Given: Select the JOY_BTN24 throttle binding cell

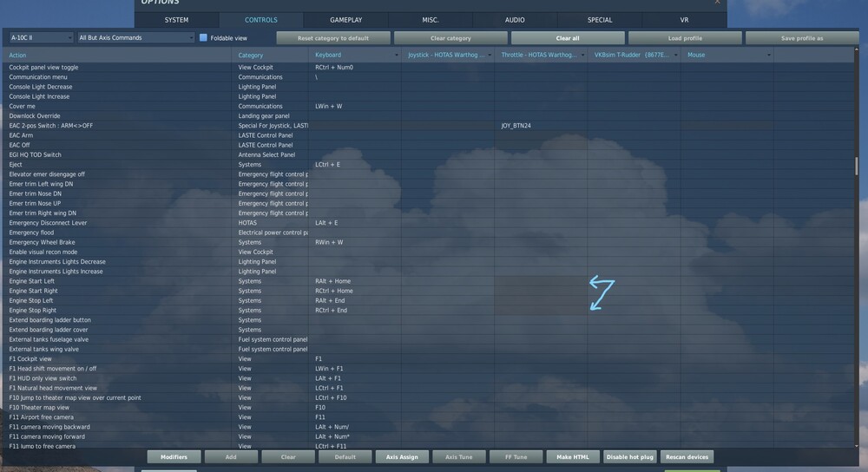Looking at the screenshot, I should pos(540,126).
